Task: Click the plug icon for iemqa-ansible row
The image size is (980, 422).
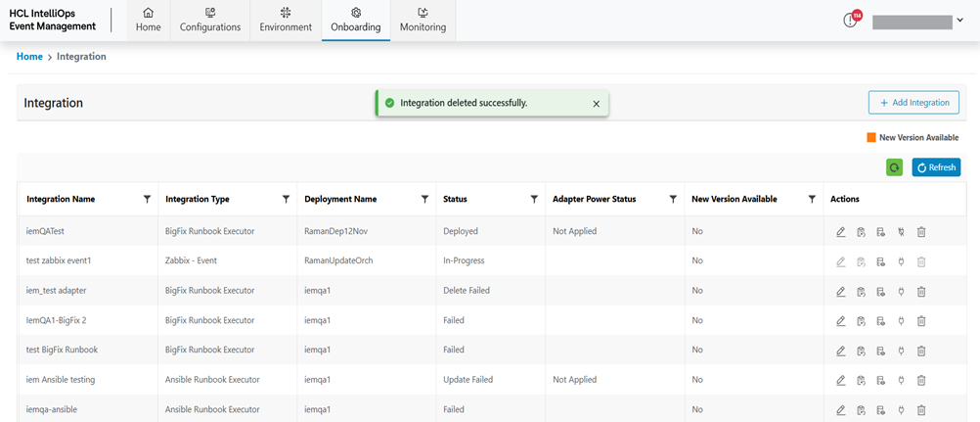Action: (x=901, y=410)
